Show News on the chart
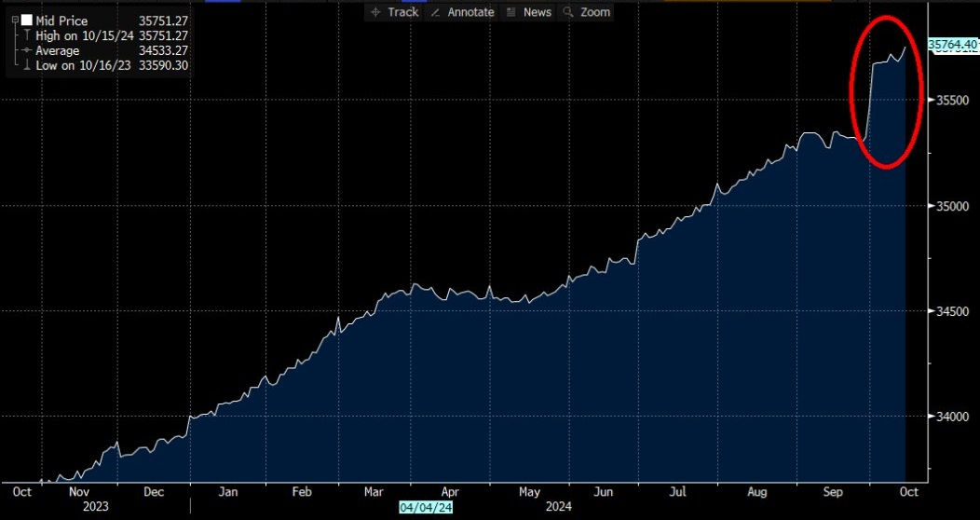Viewport: 980px width, 520px height. coord(529,12)
